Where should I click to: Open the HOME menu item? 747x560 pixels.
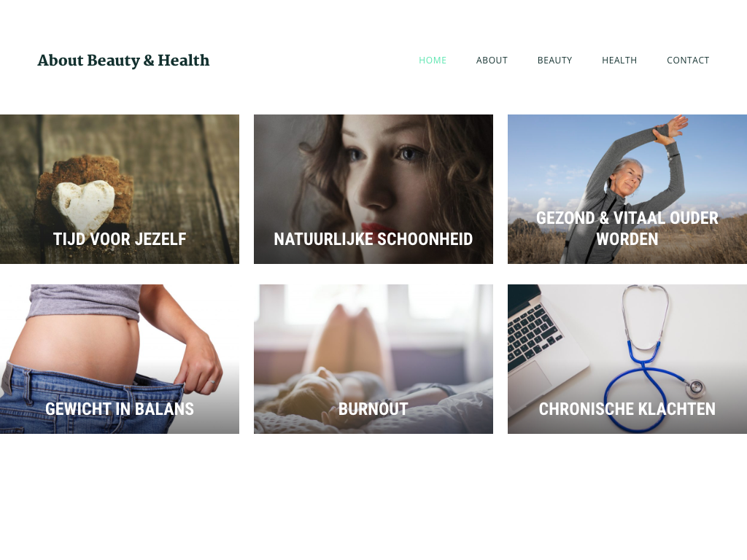coord(432,61)
